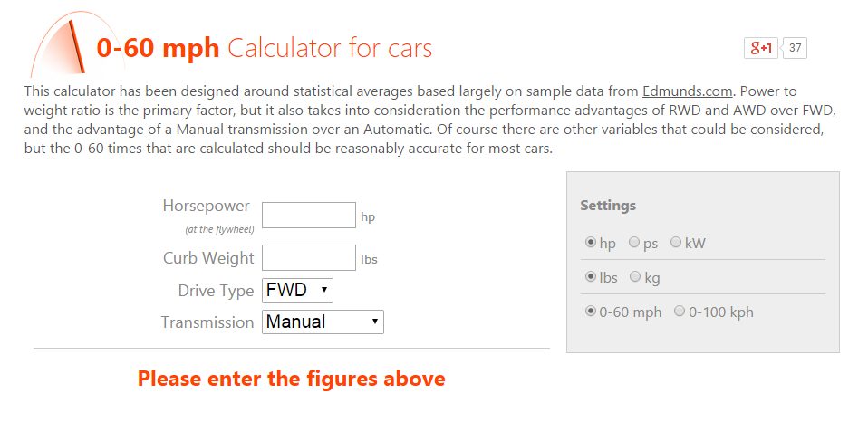Image resolution: width=868 pixels, height=423 pixels.
Task: Choose lbs as weight unit
Action: click(591, 277)
